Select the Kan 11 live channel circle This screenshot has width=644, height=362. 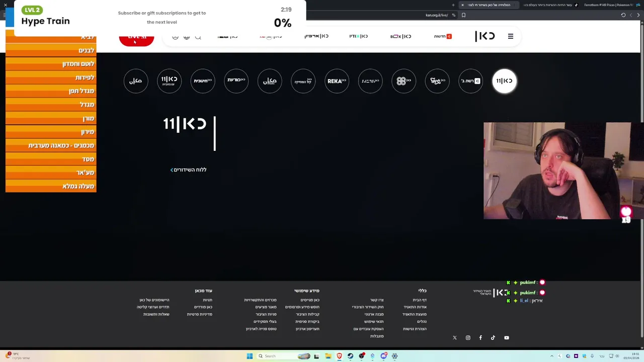click(x=504, y=81)
